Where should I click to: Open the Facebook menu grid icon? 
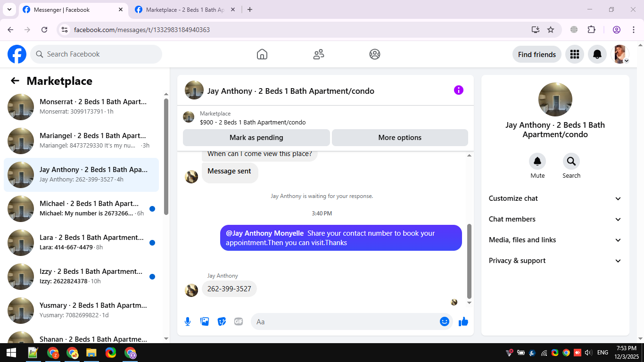[574, 54]
